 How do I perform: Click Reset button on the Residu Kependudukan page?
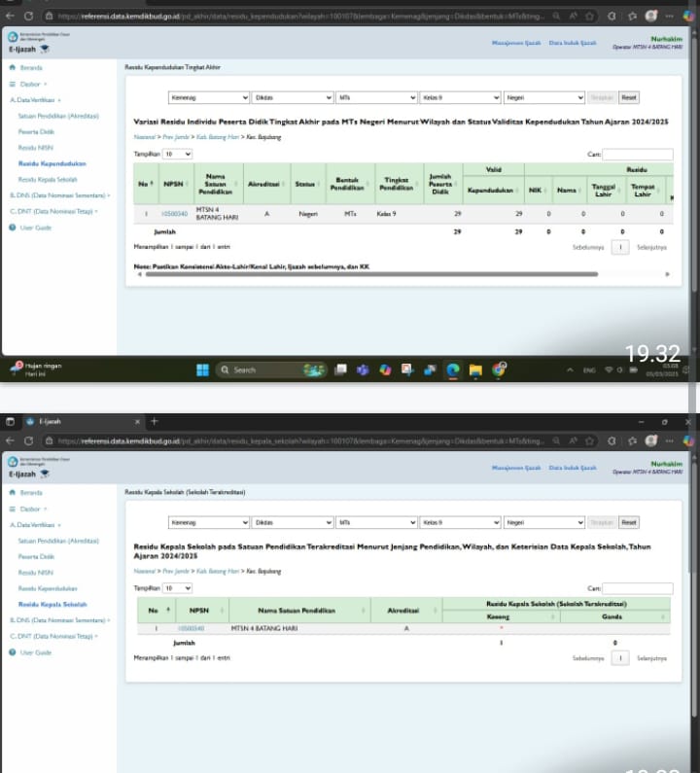[x=629, y=98]
